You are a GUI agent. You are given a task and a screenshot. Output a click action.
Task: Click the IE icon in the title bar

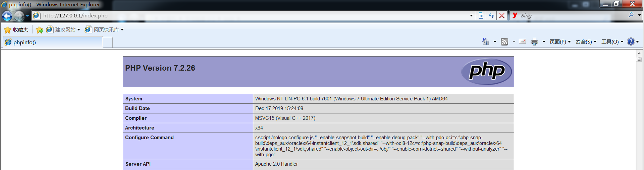(4, 4)
